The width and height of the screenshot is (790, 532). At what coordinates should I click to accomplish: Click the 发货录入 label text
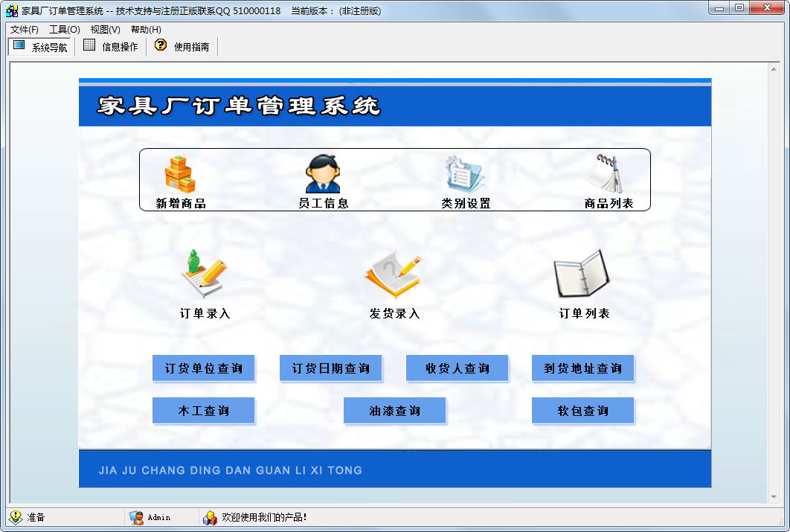[x=394, y=314]
